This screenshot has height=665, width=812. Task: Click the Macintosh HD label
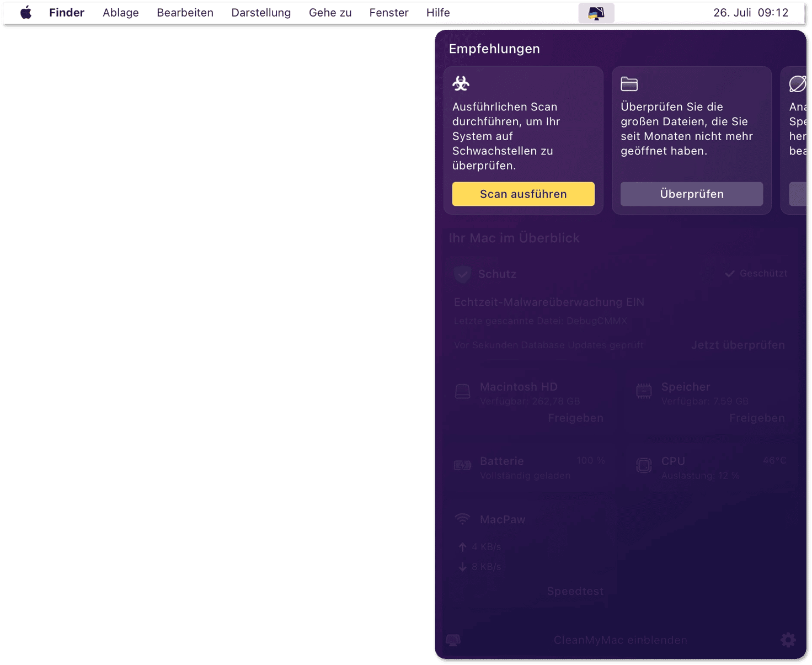tap(519, 387)
